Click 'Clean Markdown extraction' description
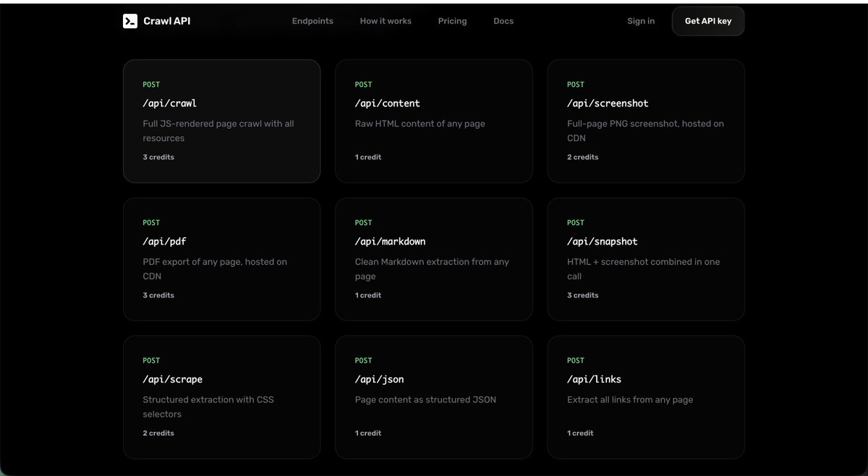This screenshot has height=476, width=868. click(432, 269)
